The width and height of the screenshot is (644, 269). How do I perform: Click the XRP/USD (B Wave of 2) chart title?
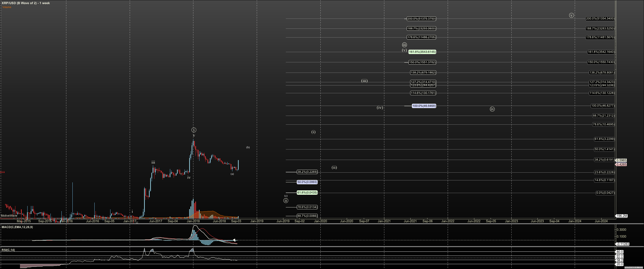[26, 3]
